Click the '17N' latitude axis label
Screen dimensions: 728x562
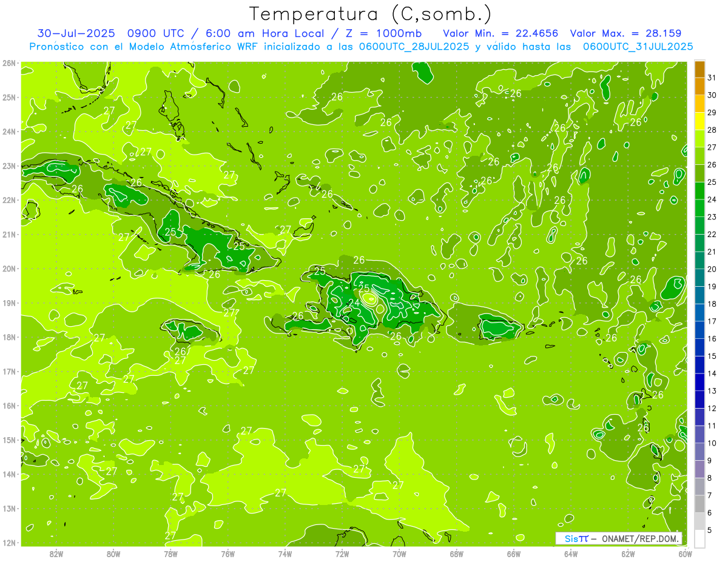9,372
